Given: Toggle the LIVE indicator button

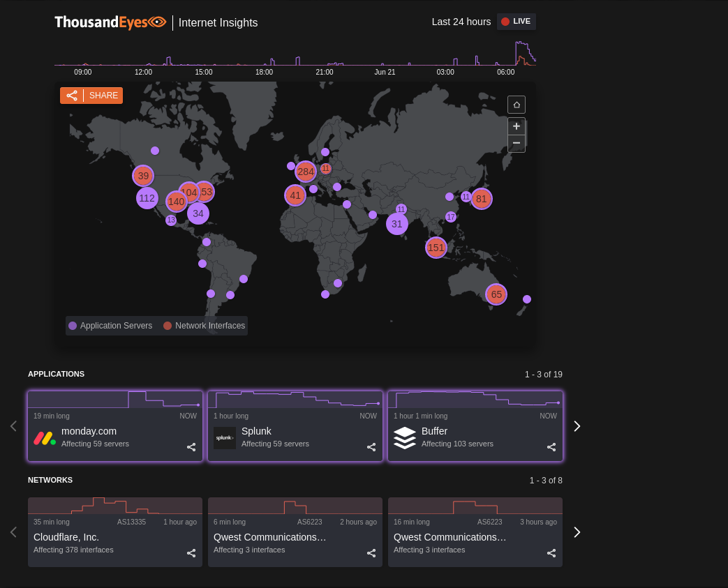Looking at the screenshot, I should click(x=517, y=22).
